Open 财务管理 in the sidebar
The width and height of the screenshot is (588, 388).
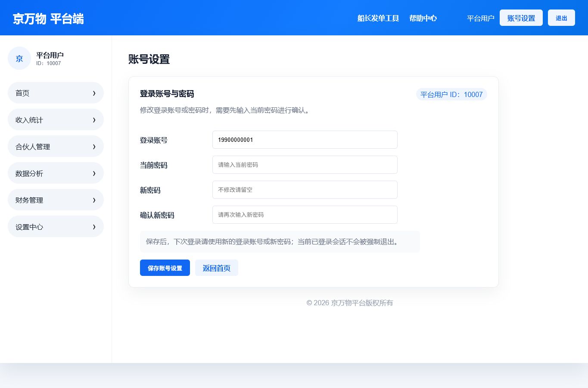coord(56,200)
